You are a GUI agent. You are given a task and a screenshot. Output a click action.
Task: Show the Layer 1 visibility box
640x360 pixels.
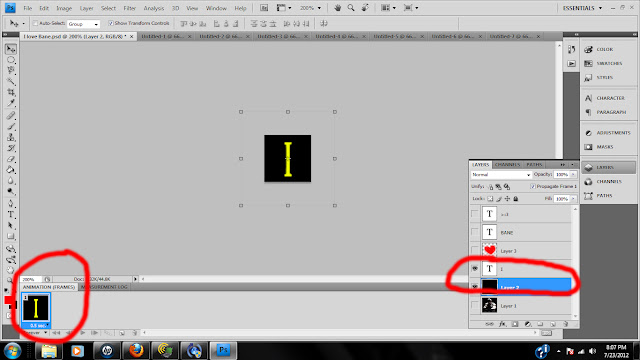click(x=475, y=305)
